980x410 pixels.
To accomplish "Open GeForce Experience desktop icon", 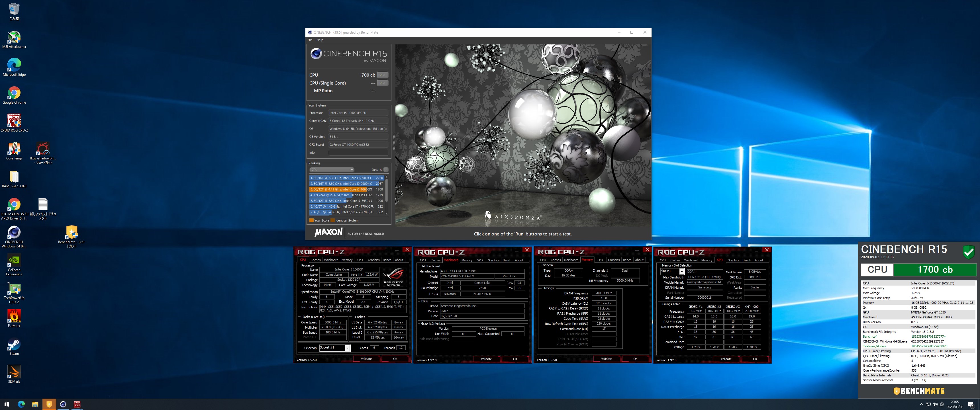I will tap(14, 265).
